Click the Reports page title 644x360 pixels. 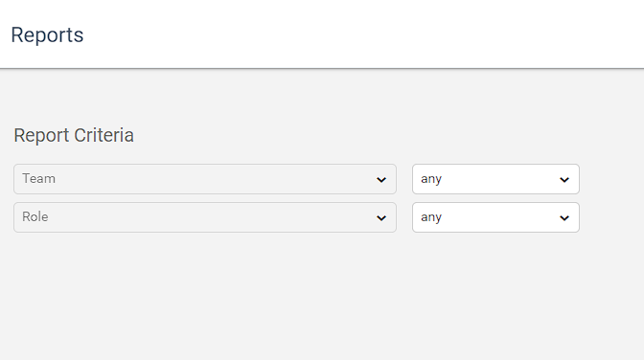[x=47, y=34]
